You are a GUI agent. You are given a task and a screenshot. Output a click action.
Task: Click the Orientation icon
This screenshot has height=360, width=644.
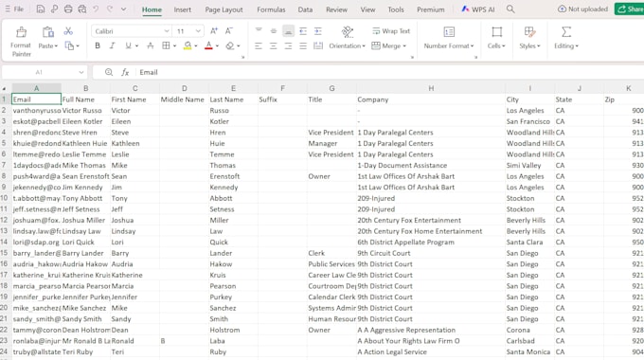pos(348,31)
